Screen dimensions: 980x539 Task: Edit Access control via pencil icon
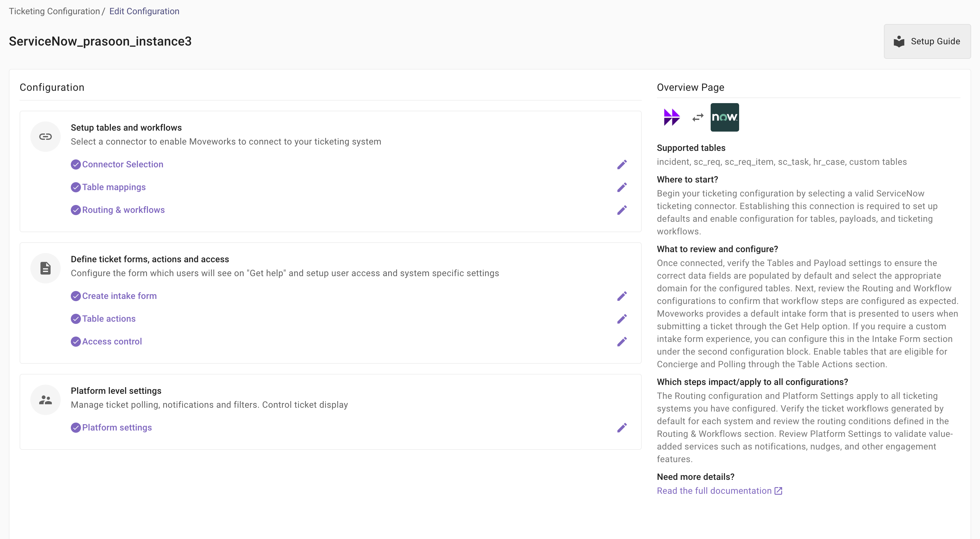coord(622,342)
